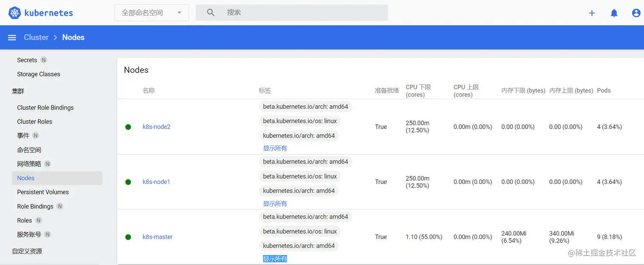Click the N badge next to 网络策略

48,164
